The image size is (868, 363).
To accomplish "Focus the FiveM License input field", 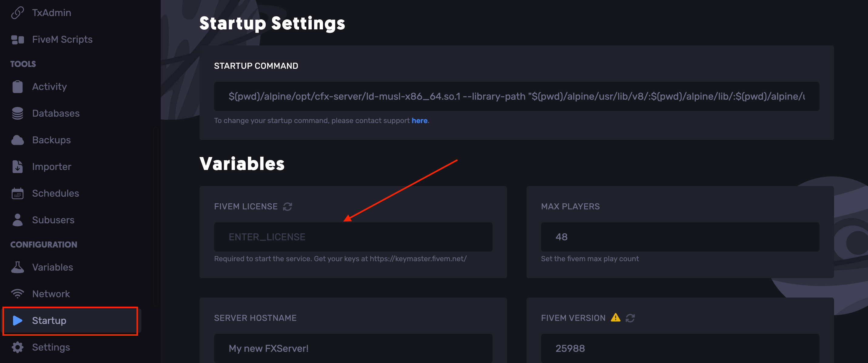I will tap(353, 237).
